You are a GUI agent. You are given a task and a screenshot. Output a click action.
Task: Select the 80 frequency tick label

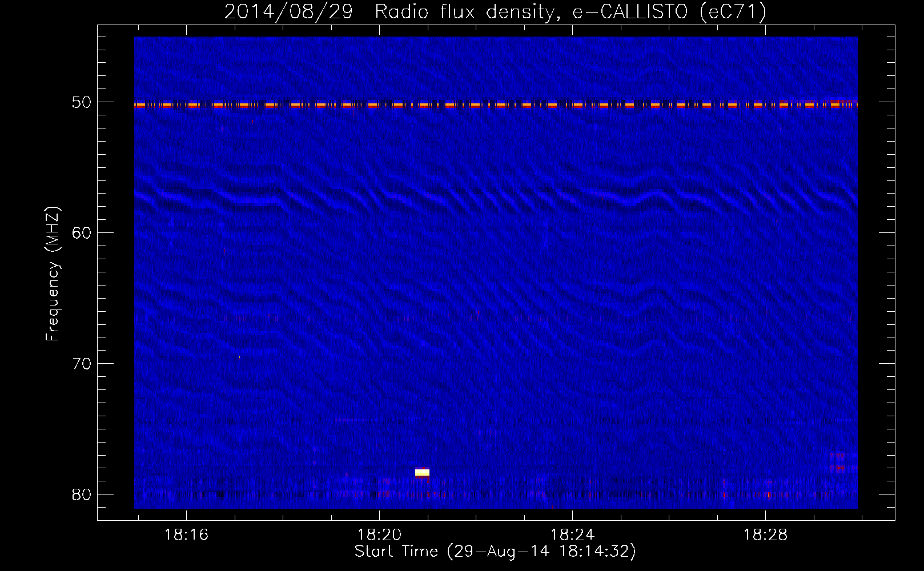click(82, 494)
